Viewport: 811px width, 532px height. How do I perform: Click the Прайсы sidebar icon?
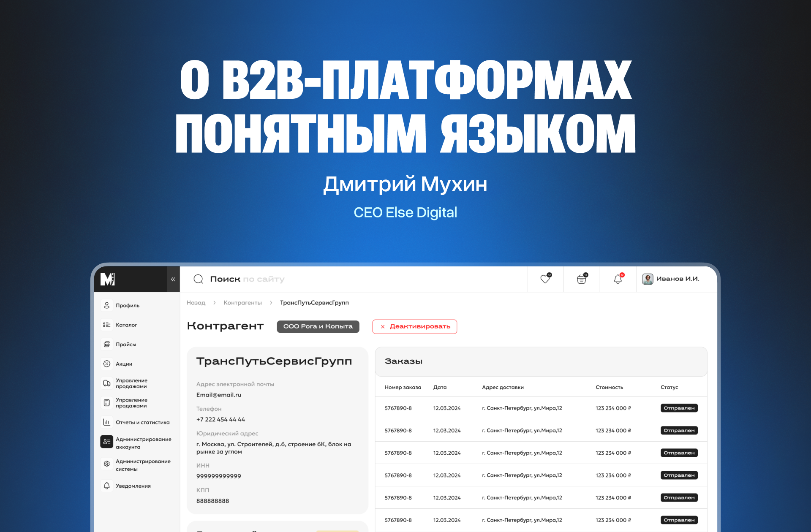[x=107, y=344]
